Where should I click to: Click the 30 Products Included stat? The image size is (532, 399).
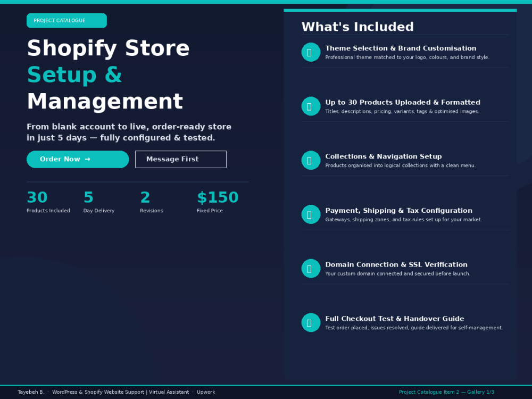[x=48, y=202]
